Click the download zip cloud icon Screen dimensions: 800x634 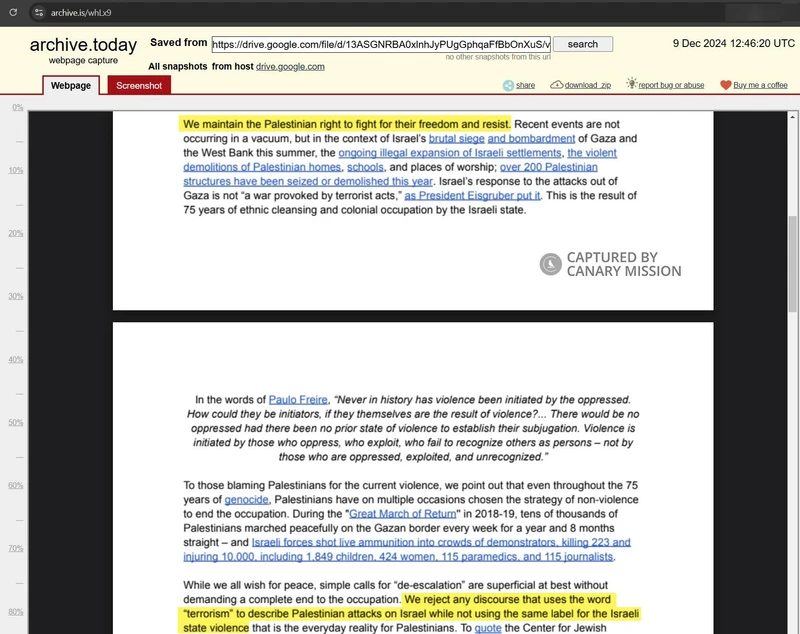(x=556, y=85)
